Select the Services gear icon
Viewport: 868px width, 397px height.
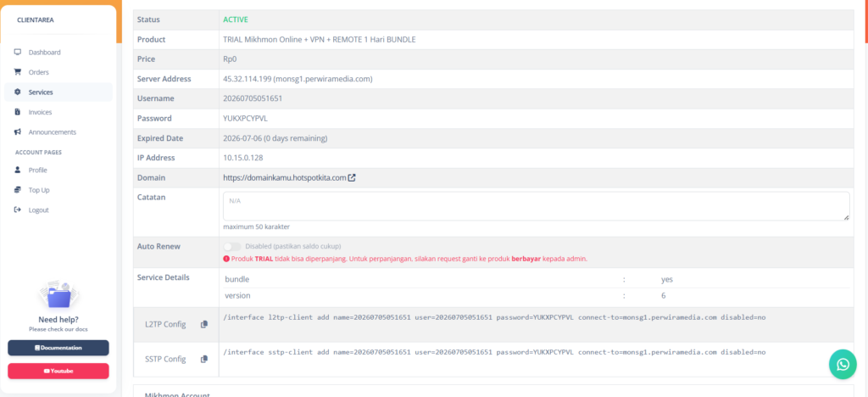[x=17, y=92]
